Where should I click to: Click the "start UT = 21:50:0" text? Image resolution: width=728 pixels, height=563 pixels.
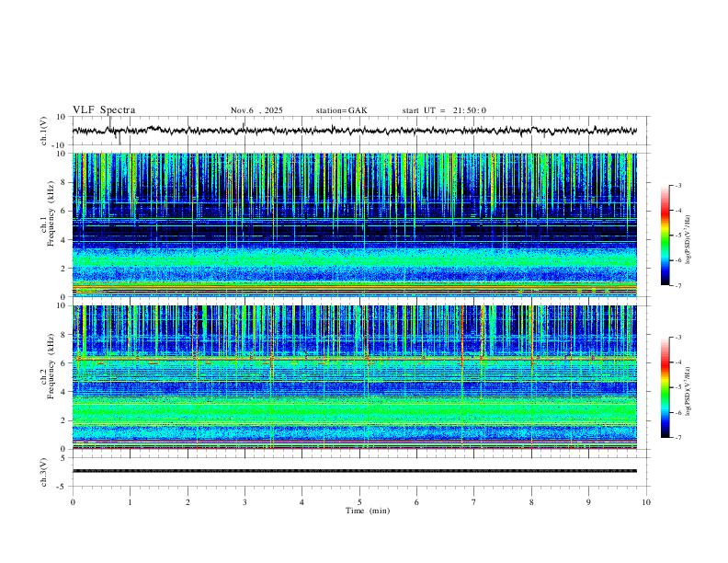pyautogui.click(x=444, y=110)
